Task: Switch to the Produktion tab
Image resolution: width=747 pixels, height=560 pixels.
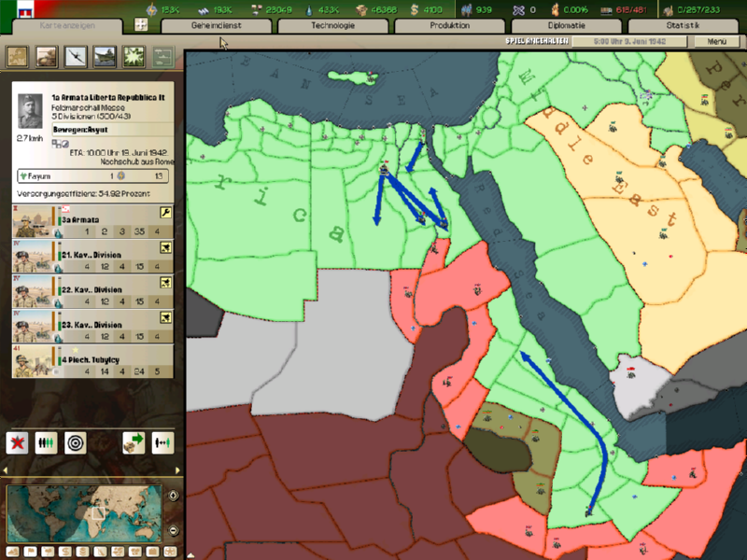Action: (x=450, y=26)
